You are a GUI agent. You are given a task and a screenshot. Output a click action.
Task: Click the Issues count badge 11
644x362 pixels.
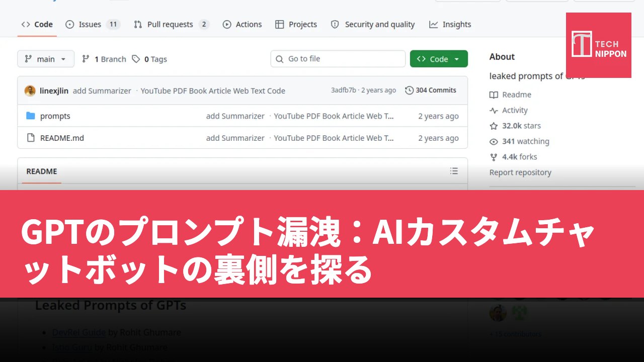[x=113, y=24]
